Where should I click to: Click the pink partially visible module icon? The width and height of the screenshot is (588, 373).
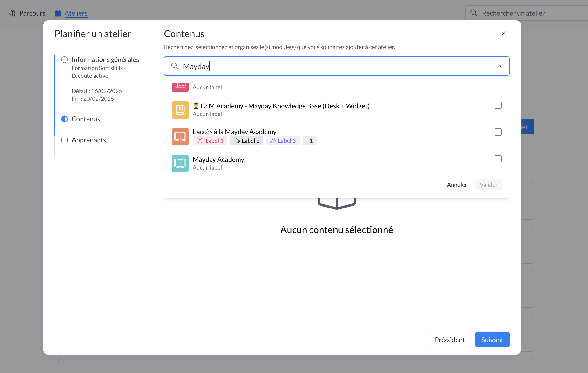(x=180, y=87)
